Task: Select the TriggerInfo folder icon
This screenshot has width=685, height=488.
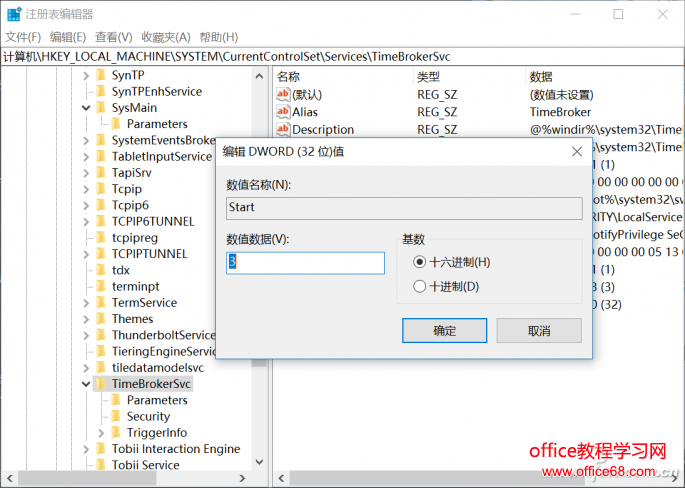Action: tap(116, 433)
